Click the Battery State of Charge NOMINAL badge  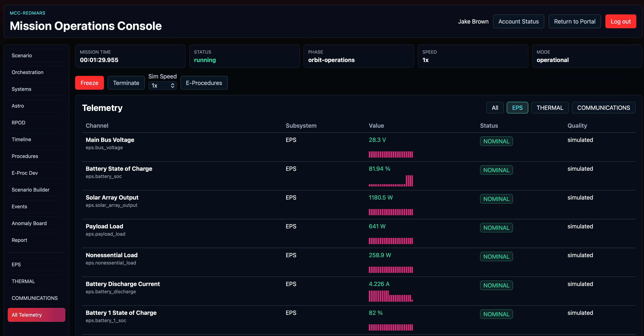(496, 170)
